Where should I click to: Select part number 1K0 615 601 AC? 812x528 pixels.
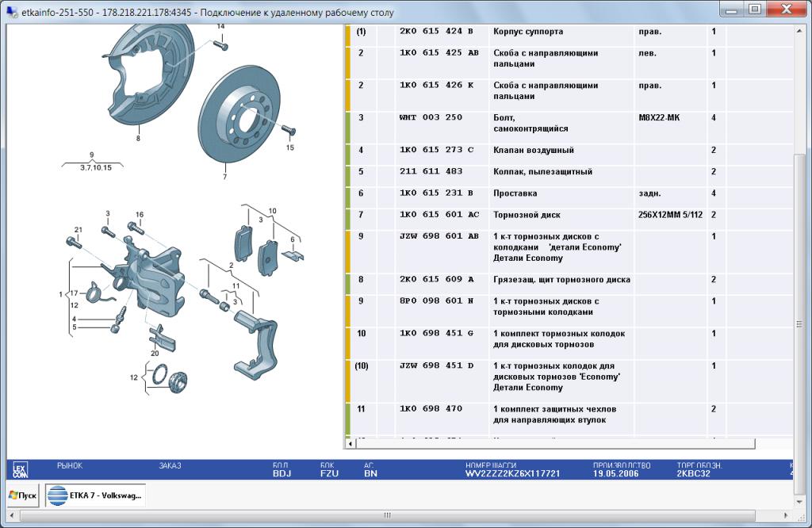click(439, 214)
